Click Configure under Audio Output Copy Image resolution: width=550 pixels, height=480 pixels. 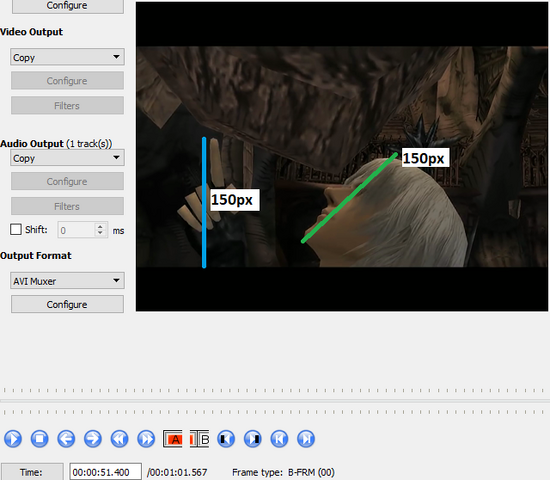coord(67,181)
